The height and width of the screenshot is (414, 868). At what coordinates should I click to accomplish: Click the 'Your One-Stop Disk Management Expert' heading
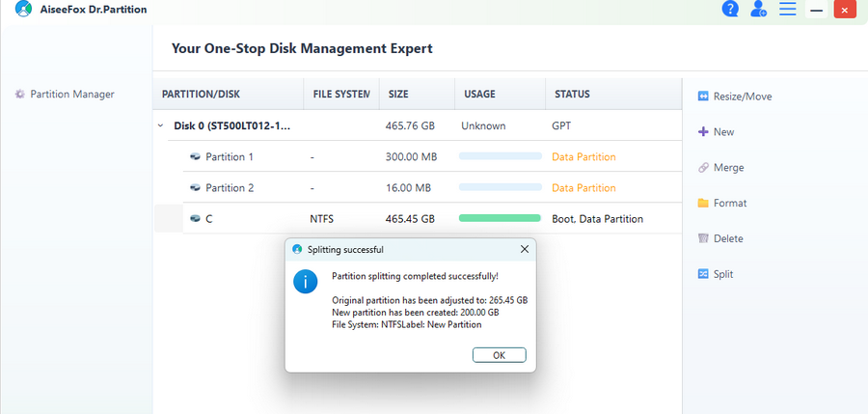tap(302, 48)
